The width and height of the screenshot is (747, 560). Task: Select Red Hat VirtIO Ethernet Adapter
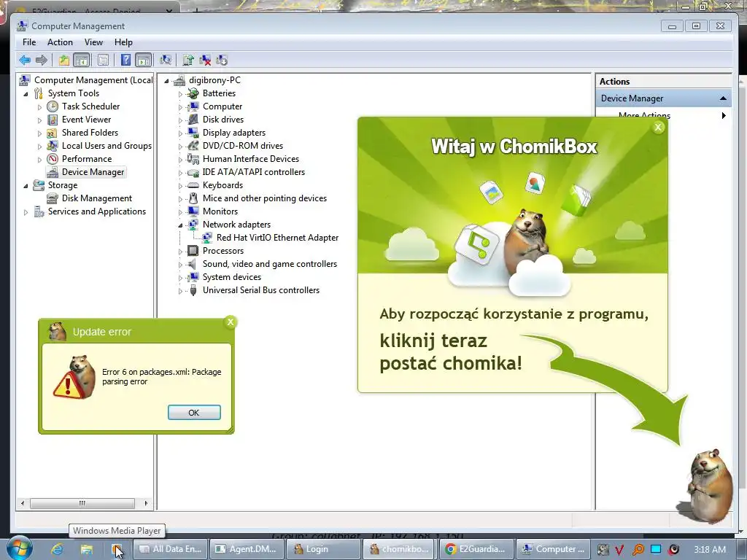point(277,238)
